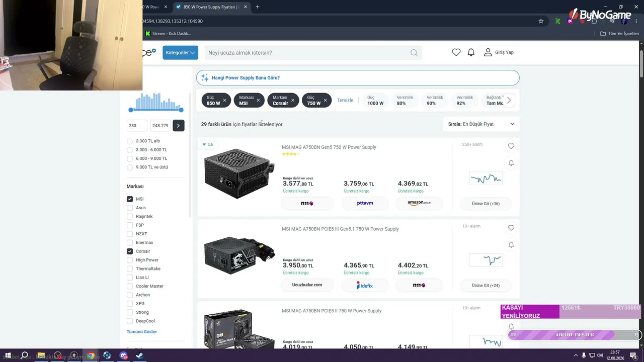Click the left handle of the price slider
644x362 pixels.
click(131, 110)
